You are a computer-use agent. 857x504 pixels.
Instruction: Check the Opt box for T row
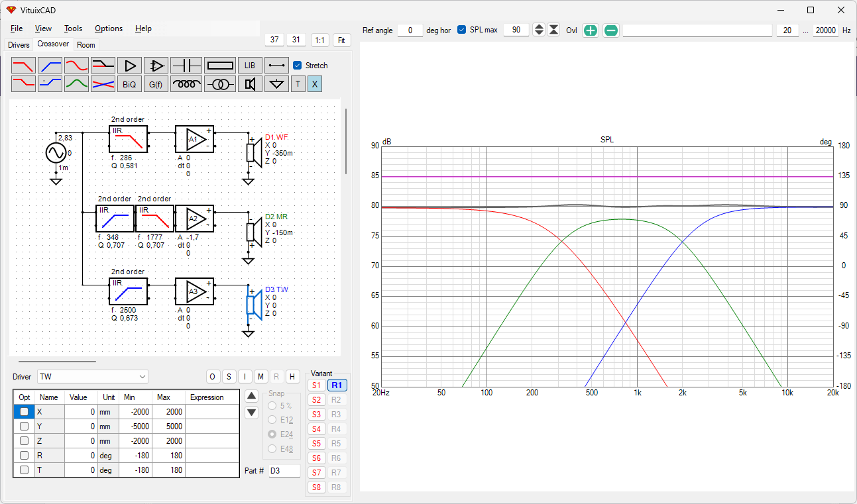[24, 470]
